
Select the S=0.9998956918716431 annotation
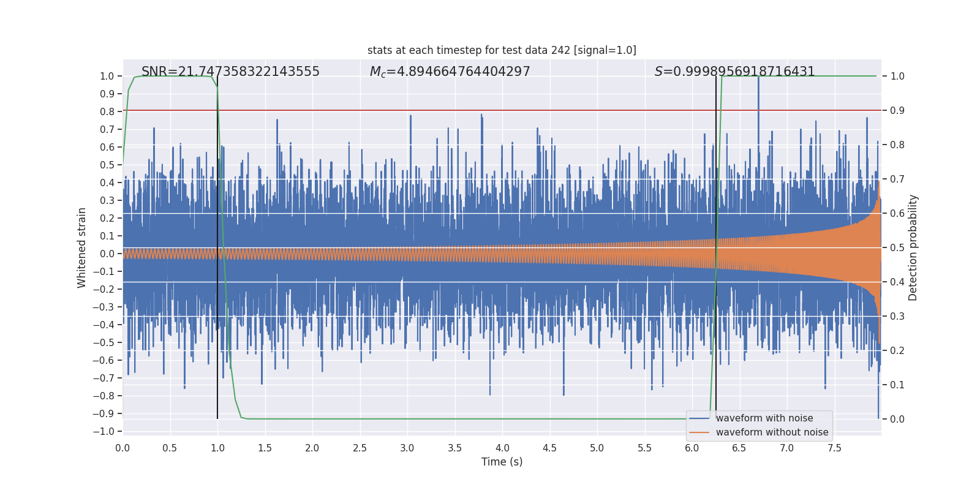pyautogui.click(x=735, y=72)
